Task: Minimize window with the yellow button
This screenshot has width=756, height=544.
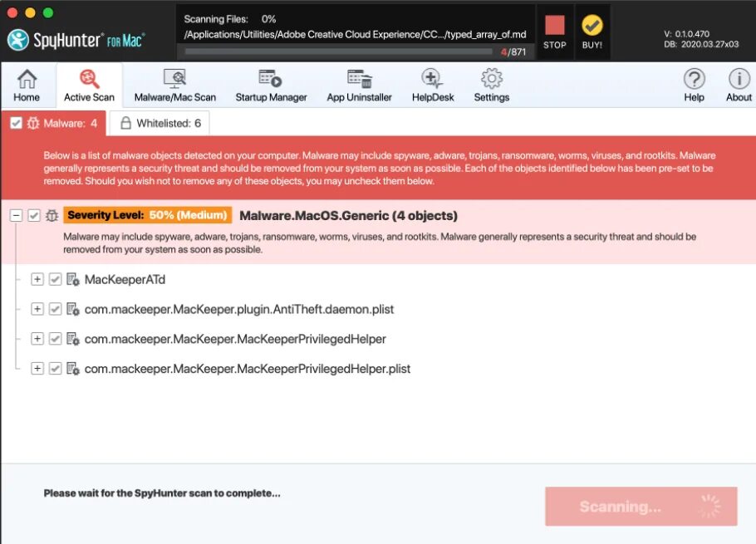Action: (30, 12)
